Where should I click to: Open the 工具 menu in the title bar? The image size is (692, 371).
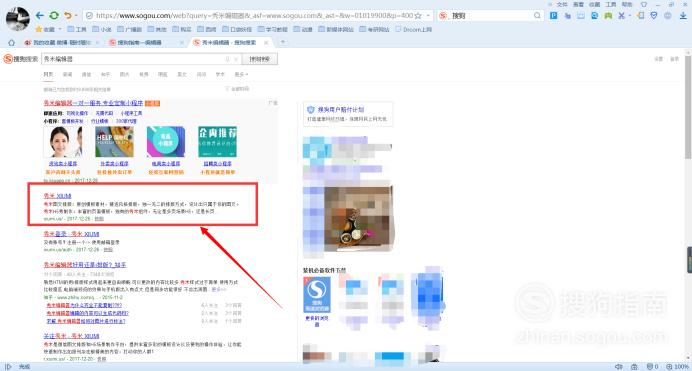611,4
